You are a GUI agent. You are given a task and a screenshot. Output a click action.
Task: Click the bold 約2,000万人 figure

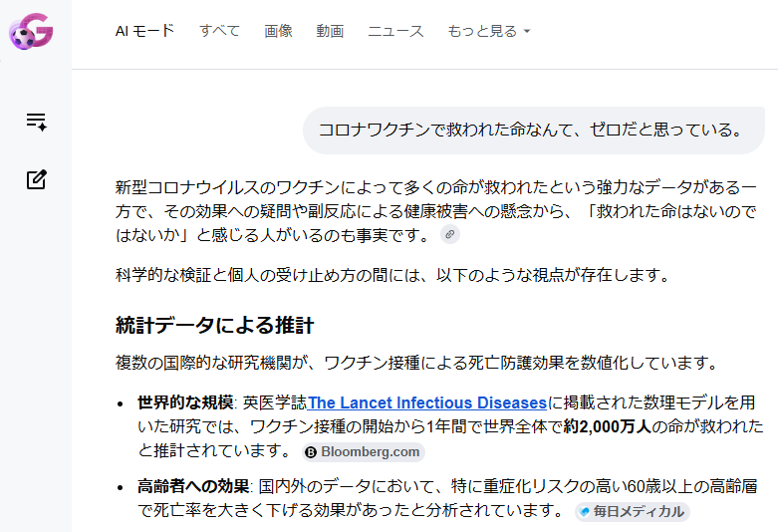[608, 426]
